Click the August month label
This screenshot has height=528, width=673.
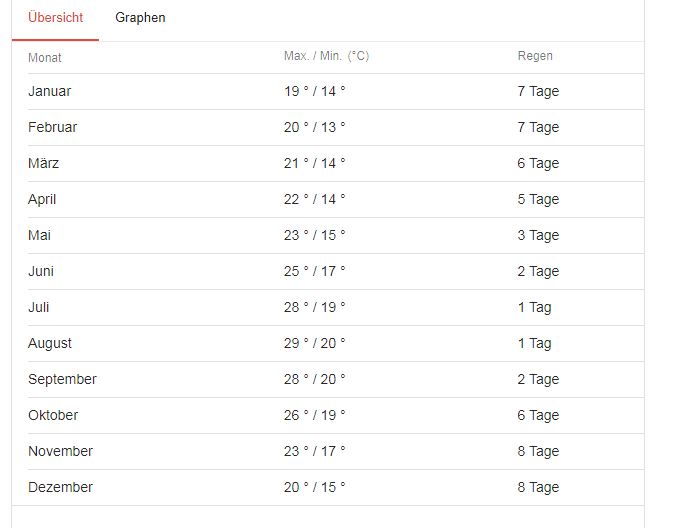[x=50, y=343]
